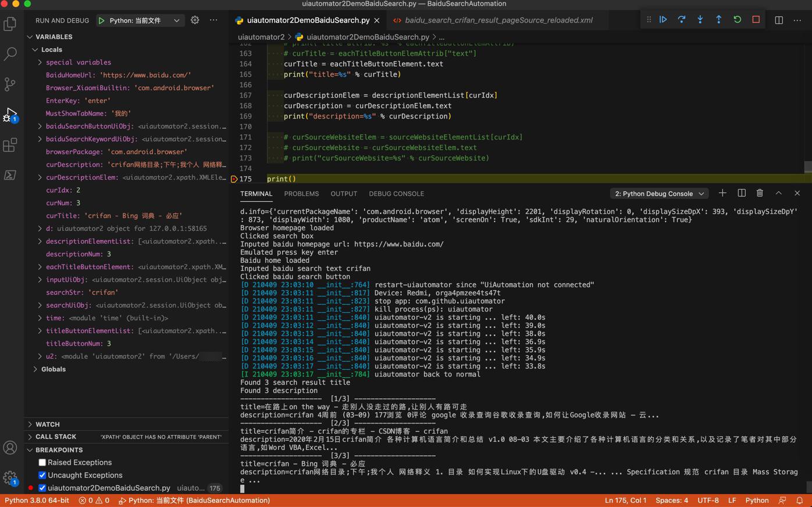
Task: Step over in the debug toolbar
Action: tap(682, 20)
